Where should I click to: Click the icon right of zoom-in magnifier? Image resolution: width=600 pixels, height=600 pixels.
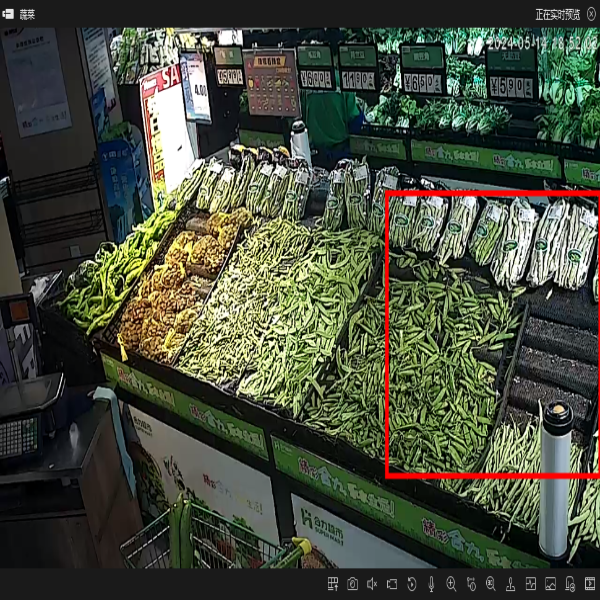(471, 584)
